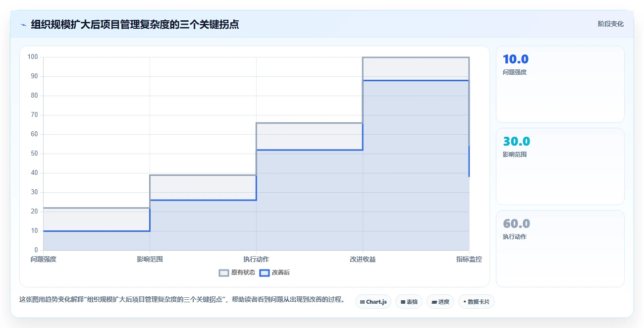Click the card value 30.0
Image resolution: width=644 pixels, height=328 pixels.
click(516, 142)
